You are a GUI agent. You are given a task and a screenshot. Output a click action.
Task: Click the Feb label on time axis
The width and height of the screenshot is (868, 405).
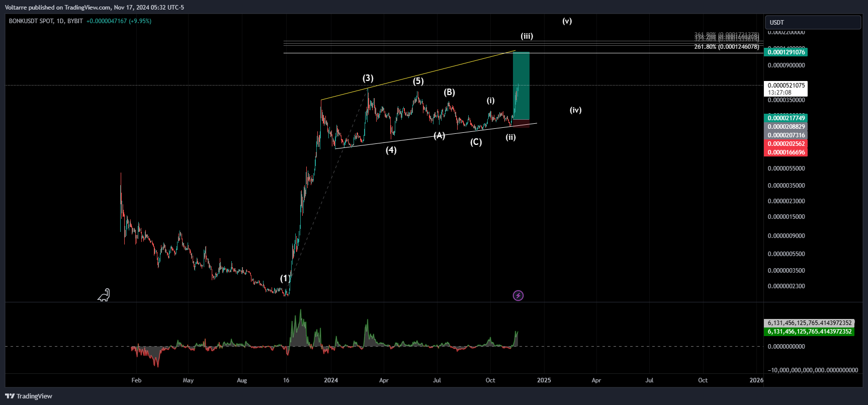[136, 380]
